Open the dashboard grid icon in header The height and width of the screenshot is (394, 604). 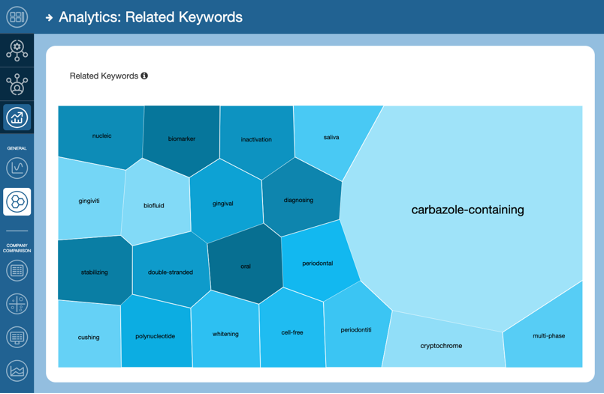pos(17,17)
